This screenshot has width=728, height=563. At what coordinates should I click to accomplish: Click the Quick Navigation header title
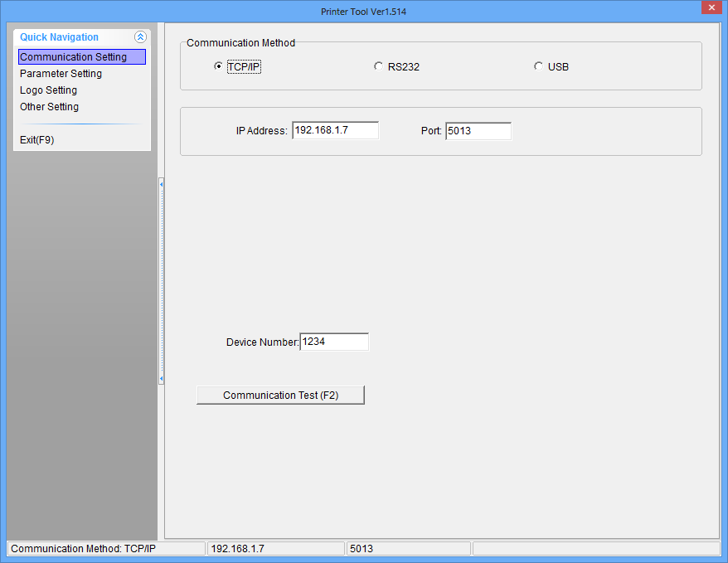(x=59, y=37)
